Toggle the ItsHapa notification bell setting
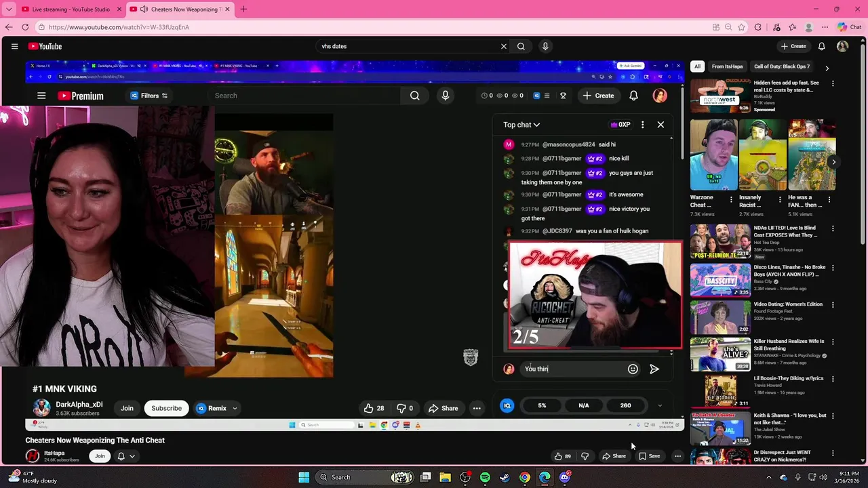The height and width of the screenshot is (488, 868). (126, 456)
